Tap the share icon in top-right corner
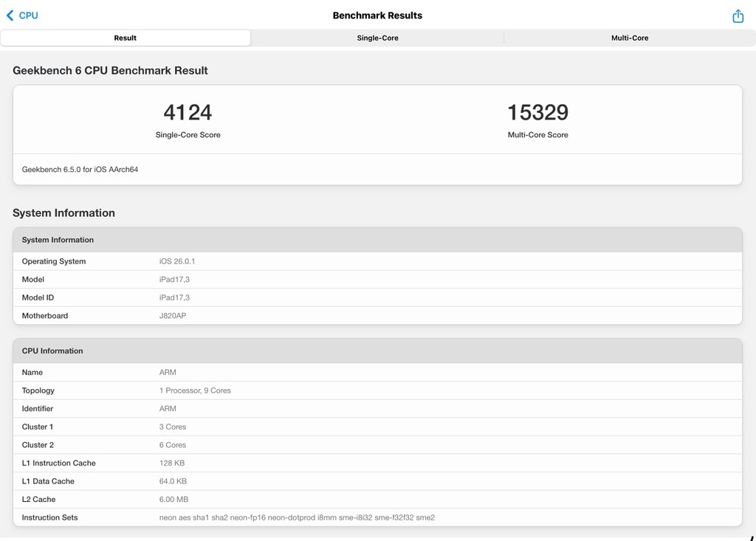Viewport: 756px width, 541px height. point(738,16)
